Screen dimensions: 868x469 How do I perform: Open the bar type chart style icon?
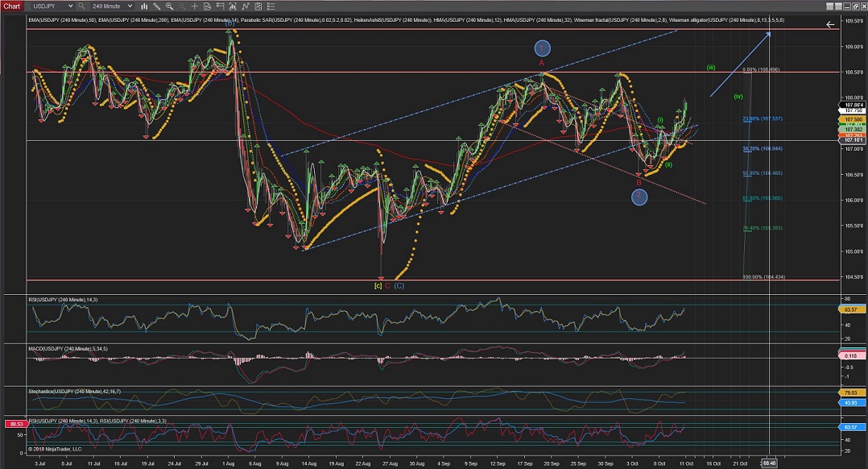click(144, 6)
